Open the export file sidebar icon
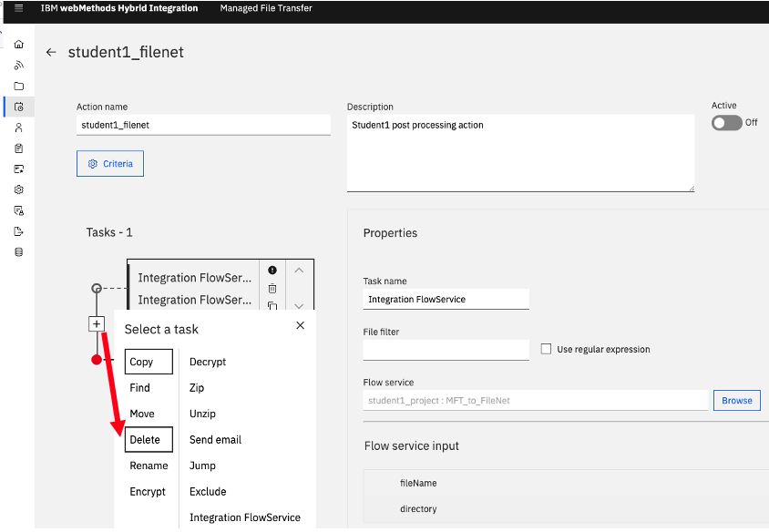769x532 pixels. click(18, 231)
